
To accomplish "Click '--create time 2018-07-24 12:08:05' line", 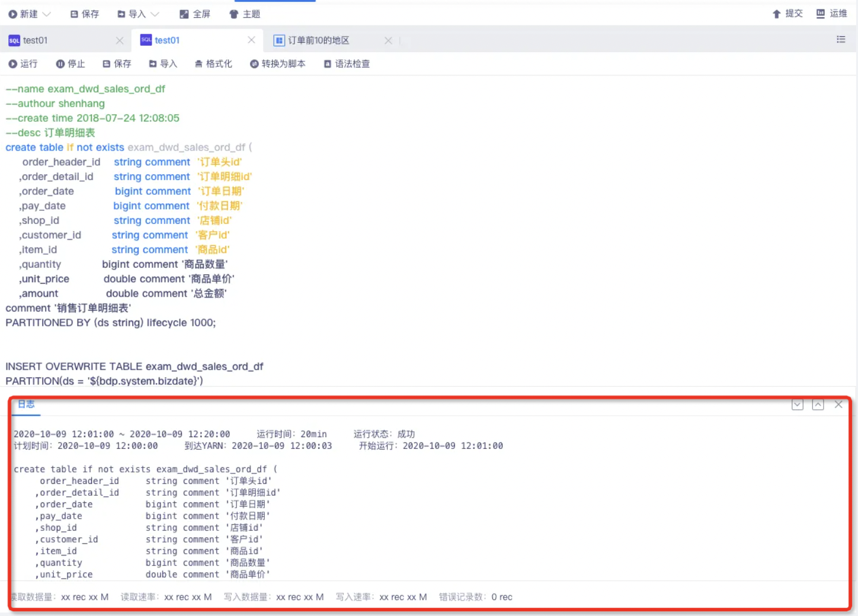I will point(92,118).
